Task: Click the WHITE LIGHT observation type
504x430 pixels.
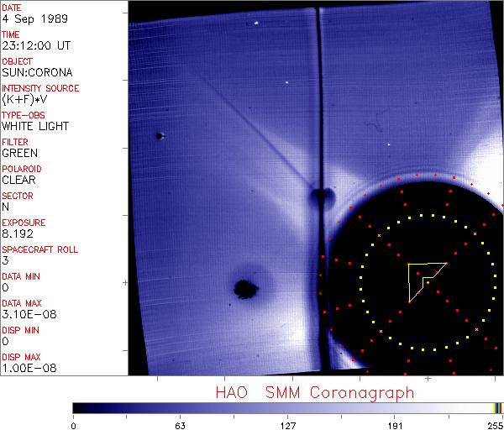Action: click(x=34, y=127)
